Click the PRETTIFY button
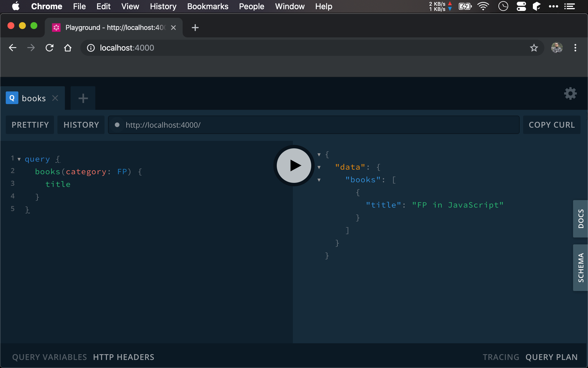 (30, 125)
